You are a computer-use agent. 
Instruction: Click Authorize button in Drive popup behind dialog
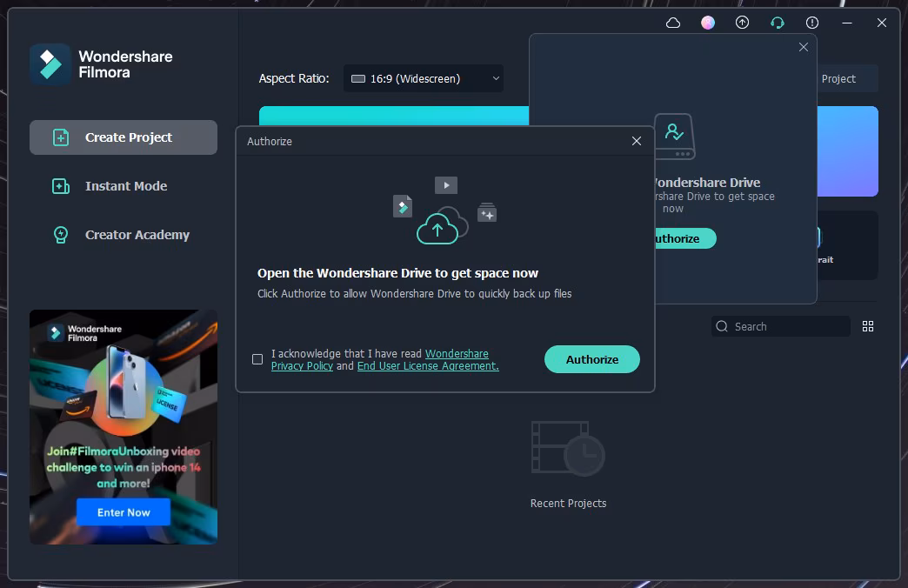pyautogui.click(x=685, y=238)
